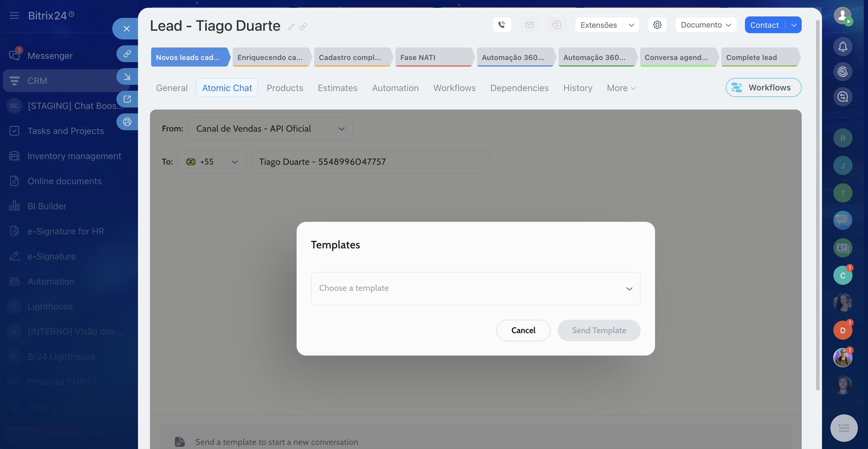Expand Canal de Vendas From dropdown
Viewport: 868px width, 449px height.
tap(270, 129)
